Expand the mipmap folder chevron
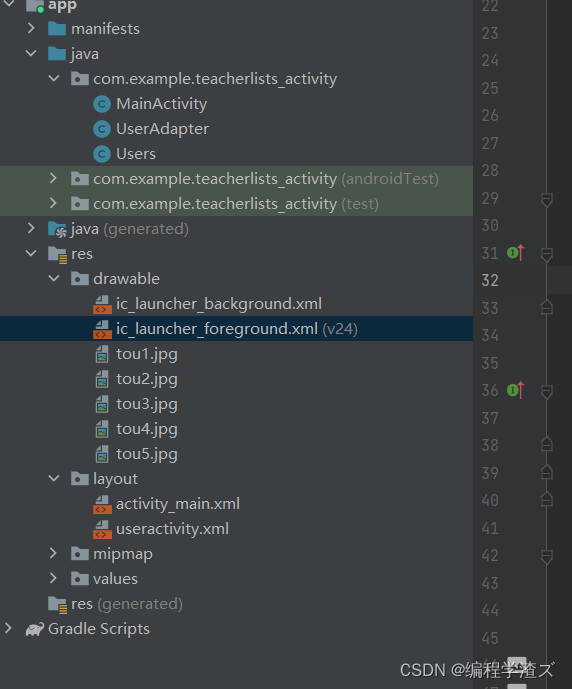The width and height of the screenshot is (572, 689). (x=53, y=554)
